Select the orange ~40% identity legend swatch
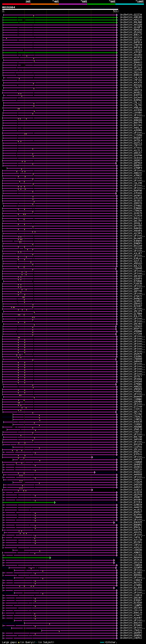Image resolution: width=146 pixels, height=644 pixels. pos(45,4)
